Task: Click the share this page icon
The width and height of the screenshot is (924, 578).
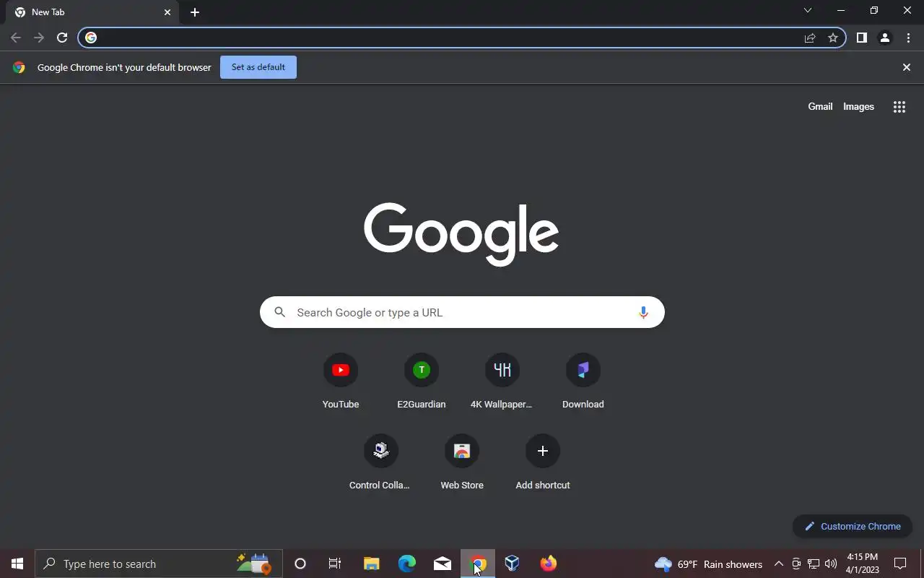Action: click(x=810, y=38)
